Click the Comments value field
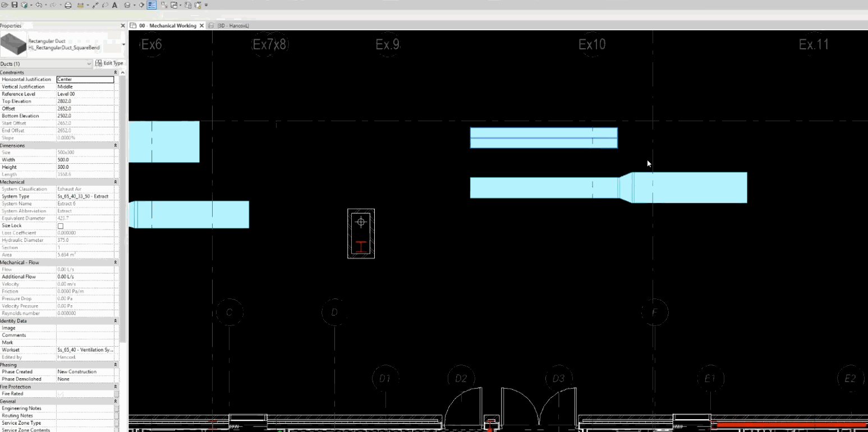The image size is (868, 432). click(x=85, y=336)
